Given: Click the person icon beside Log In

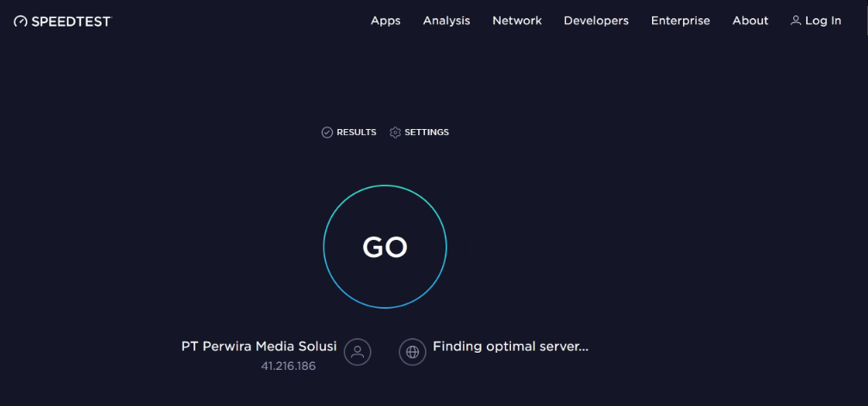Looking at the screenshot, I should (796, 21).
